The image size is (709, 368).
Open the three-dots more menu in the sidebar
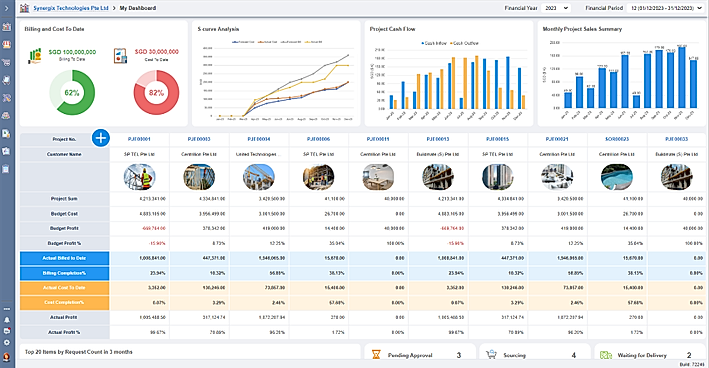coord(6,309)
